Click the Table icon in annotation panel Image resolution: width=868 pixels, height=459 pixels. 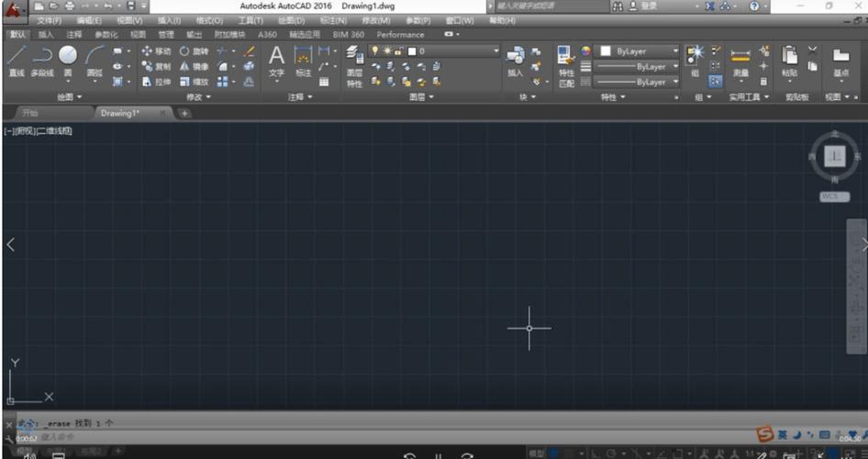click(x=324, y=82)
